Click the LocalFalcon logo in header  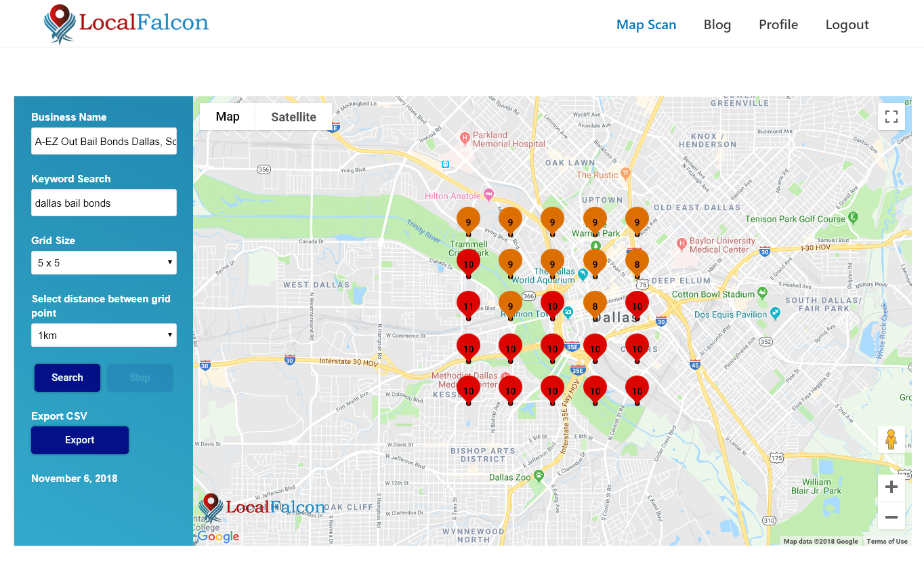(x=126, y=24)
